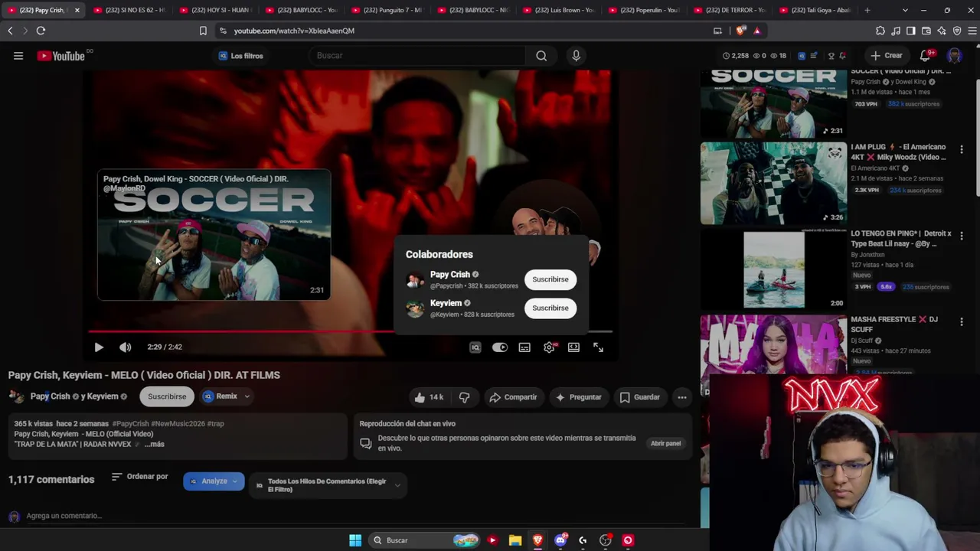This screenshot has height=551, width=980.
Task: Open the browser tab search chevron
Action: click(x=905, y=10)
